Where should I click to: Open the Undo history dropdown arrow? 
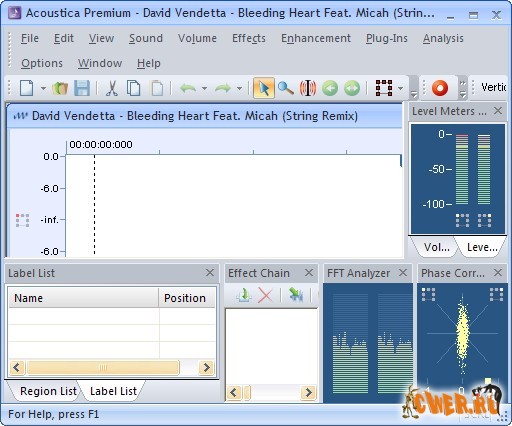204,89
